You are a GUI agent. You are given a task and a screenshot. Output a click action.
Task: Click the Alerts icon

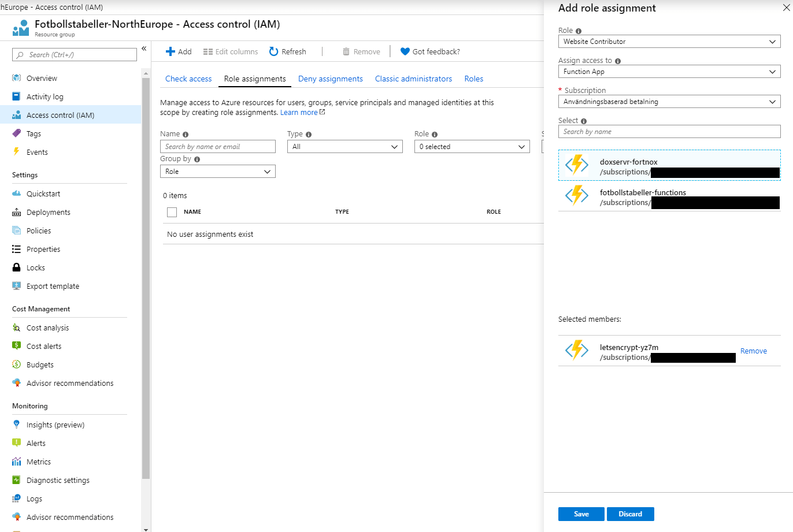[17, 443]
